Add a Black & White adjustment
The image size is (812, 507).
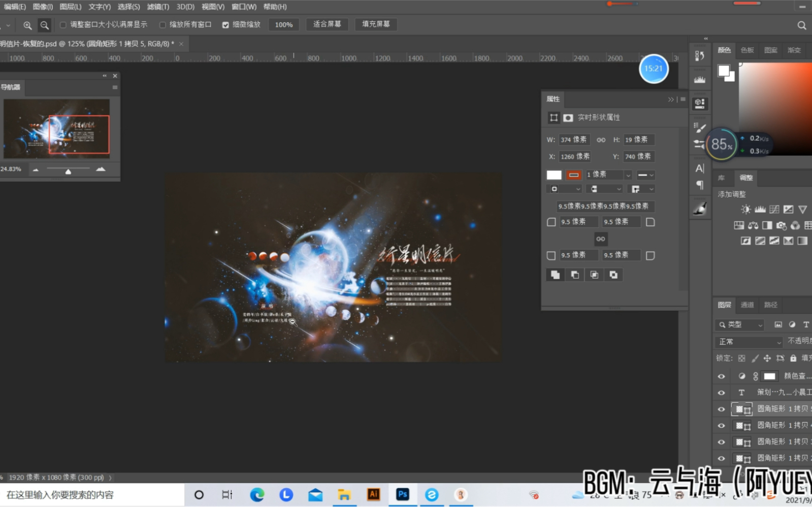(767, 225)
